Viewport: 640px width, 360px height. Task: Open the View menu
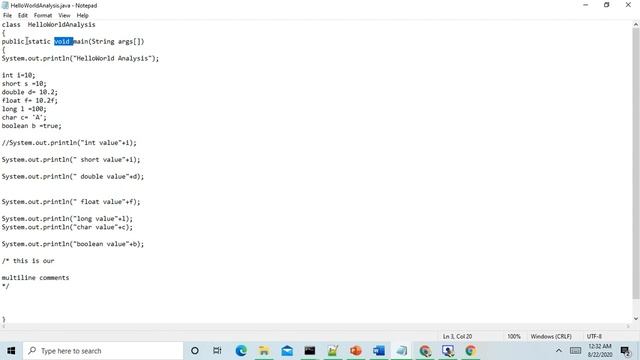click(x=64, y=16)
